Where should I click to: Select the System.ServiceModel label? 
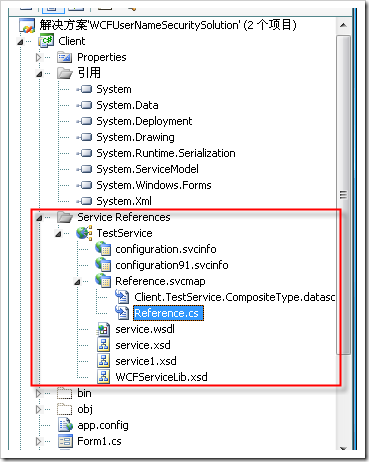[x=147, y=169]
